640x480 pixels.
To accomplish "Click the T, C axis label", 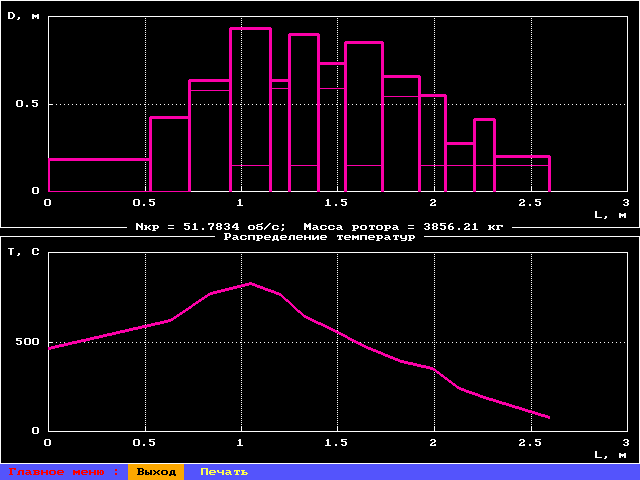I will click(24, 252).
